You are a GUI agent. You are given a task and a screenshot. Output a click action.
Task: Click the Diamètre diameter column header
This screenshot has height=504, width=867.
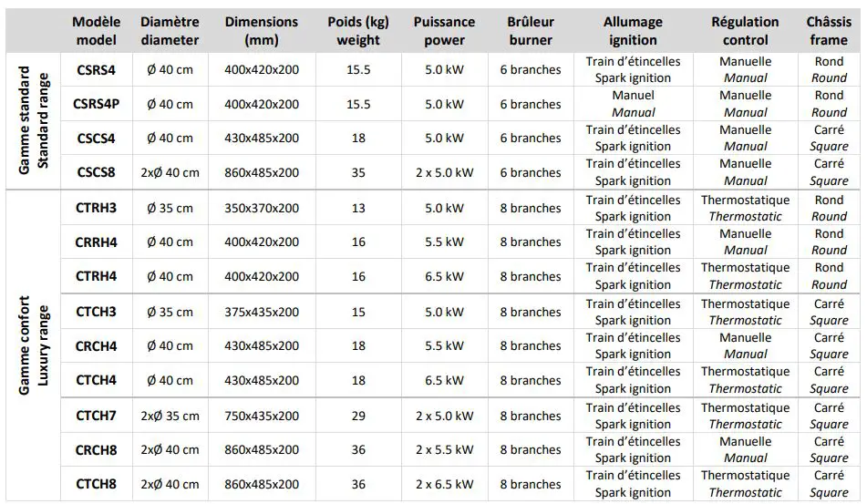coord(170,30)
